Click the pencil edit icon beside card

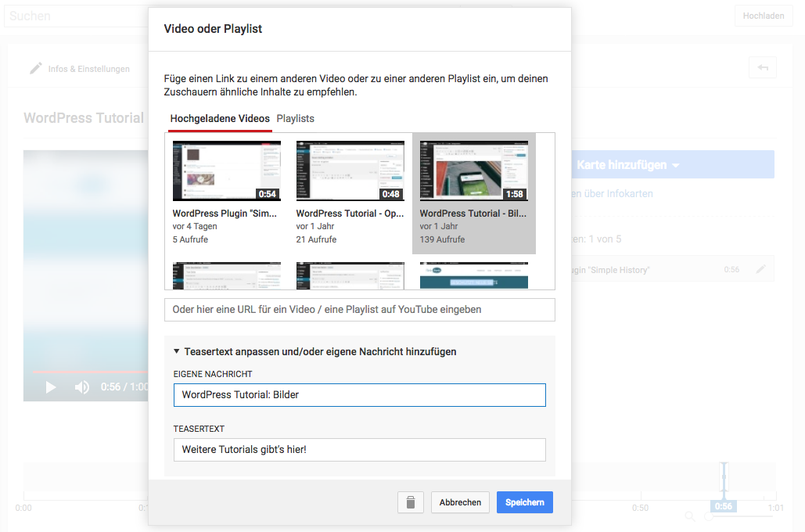[760, 270]
